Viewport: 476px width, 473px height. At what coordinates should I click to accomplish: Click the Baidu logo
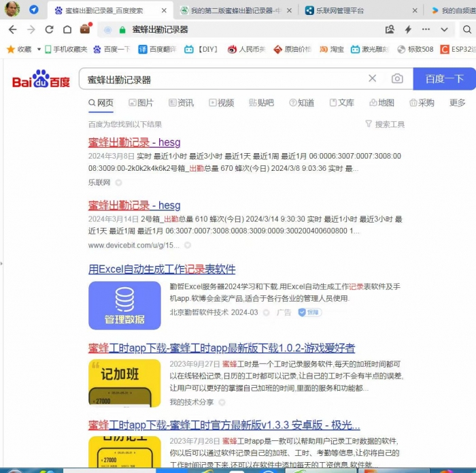pos(41,80)
